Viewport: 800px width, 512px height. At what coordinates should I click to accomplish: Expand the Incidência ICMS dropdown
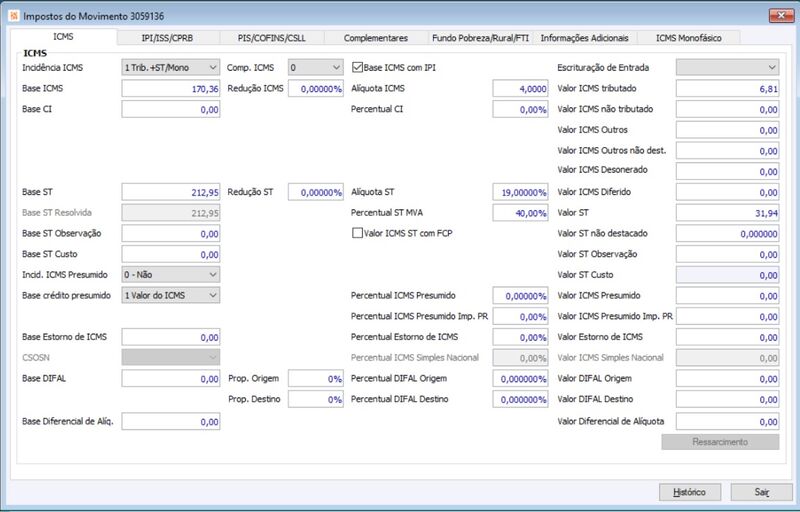coord(171,67)
